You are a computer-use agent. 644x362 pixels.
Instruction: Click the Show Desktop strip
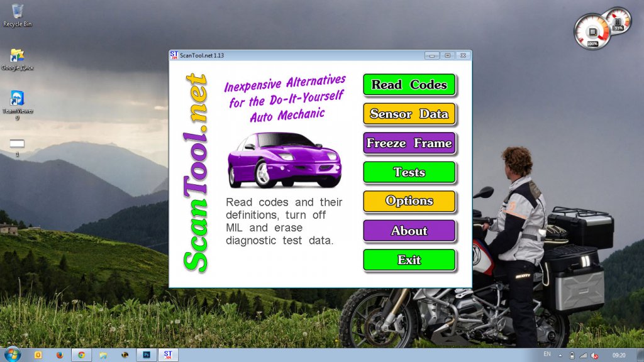(640, 356)
